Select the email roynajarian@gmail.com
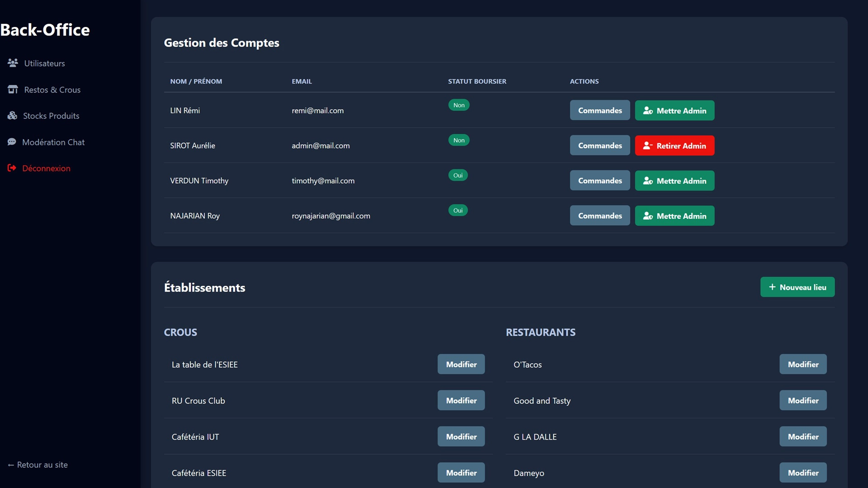This screenshot has width=868, height=488. pyautogui.click(x=330, y=216)
